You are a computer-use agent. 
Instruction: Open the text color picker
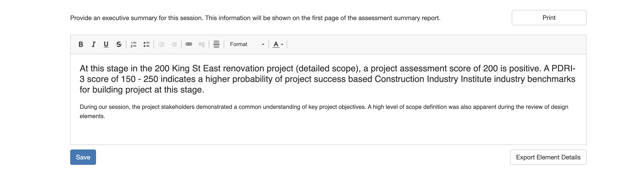click(x=278, y=44)
